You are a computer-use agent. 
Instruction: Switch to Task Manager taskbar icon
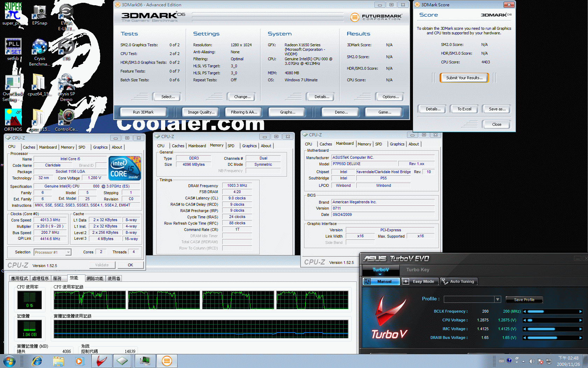[145, 361]
